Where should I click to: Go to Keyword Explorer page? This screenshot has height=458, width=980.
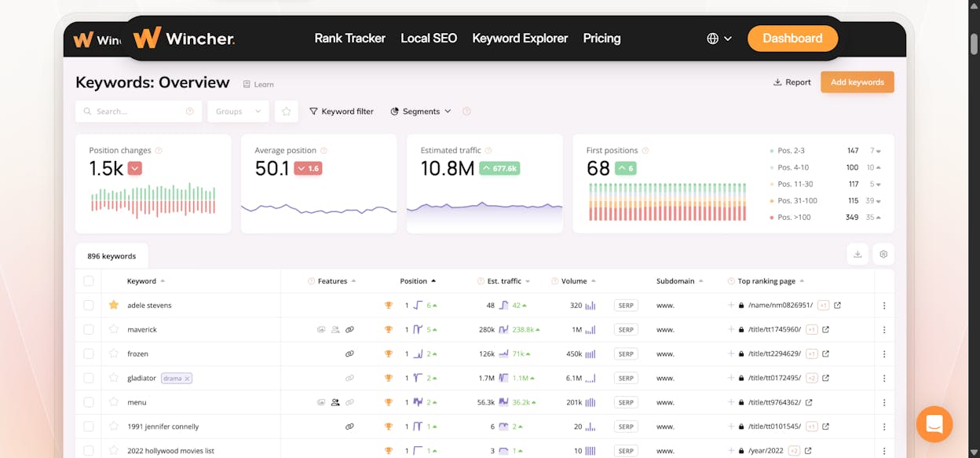tap(520, 38)
